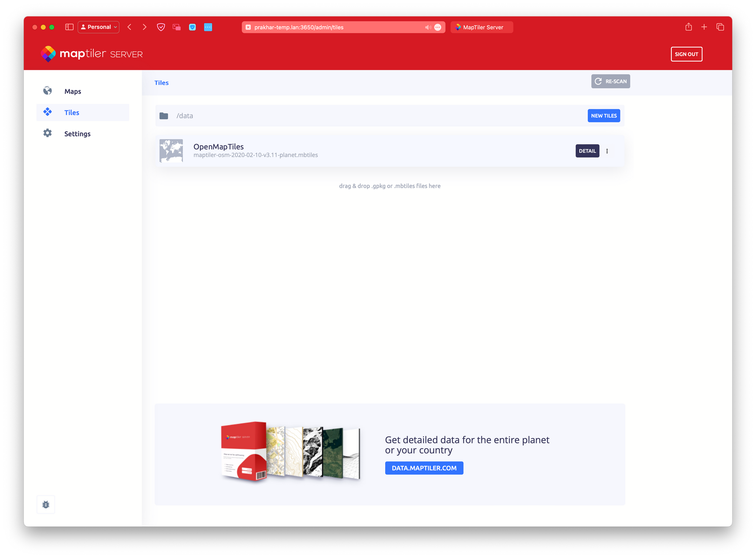Select the Tiles diamond icon in sidebar

pos(47,112)
